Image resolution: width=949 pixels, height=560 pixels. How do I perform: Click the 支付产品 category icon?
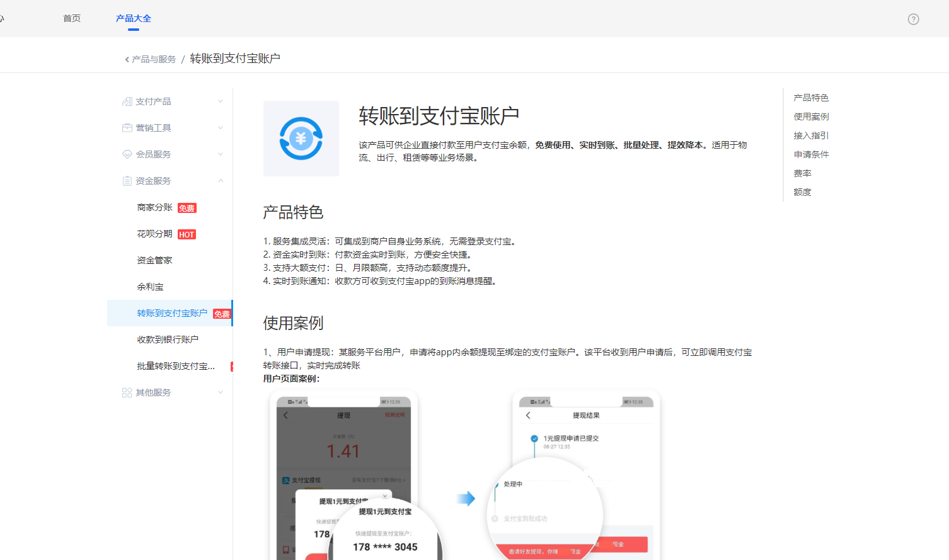127,101
